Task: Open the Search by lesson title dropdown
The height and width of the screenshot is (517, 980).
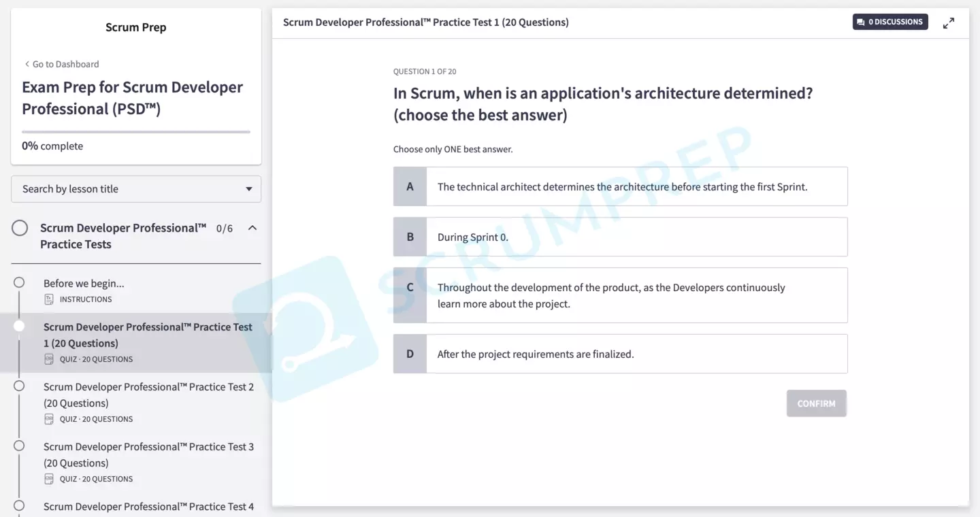Action: (x=136, y=189)
